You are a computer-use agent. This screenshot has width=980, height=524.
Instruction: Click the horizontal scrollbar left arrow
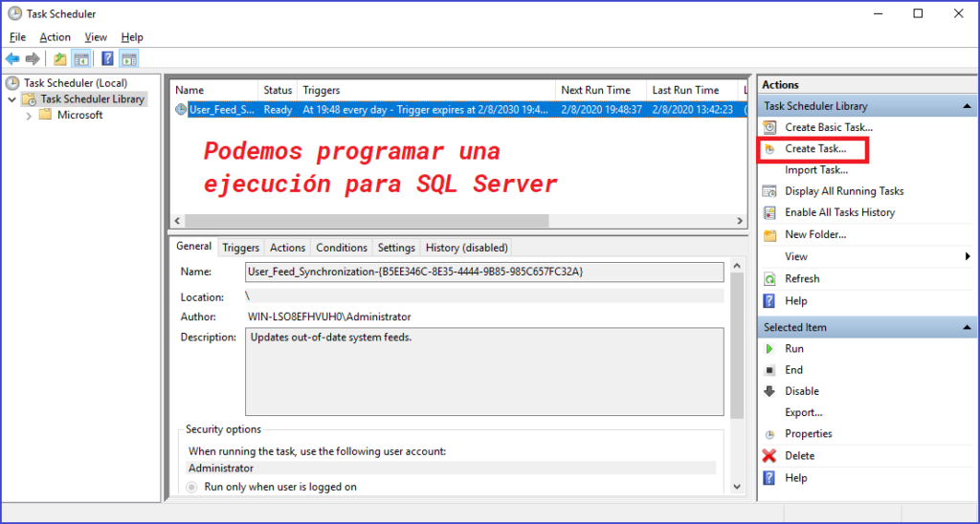(177, 221)
